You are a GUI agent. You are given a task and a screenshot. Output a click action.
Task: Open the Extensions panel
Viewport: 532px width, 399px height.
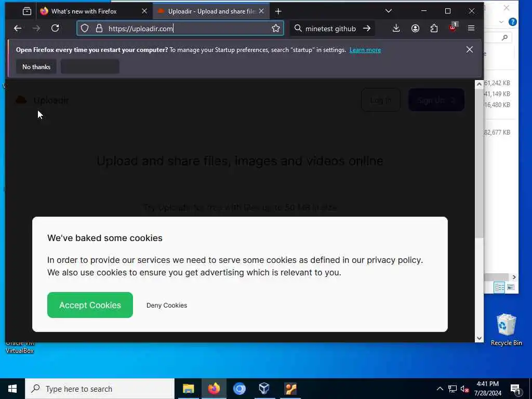(434, 28)
